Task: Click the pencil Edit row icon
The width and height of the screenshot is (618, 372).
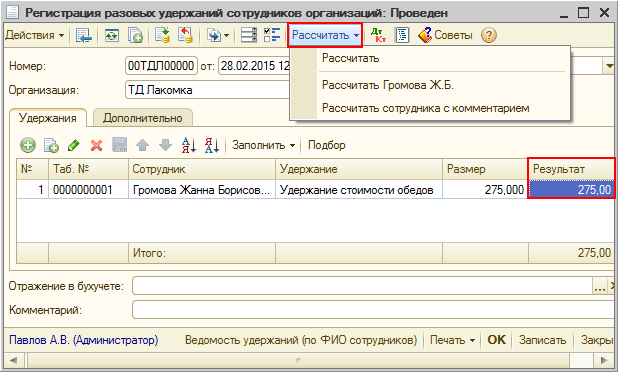Action: pos(74,145)
